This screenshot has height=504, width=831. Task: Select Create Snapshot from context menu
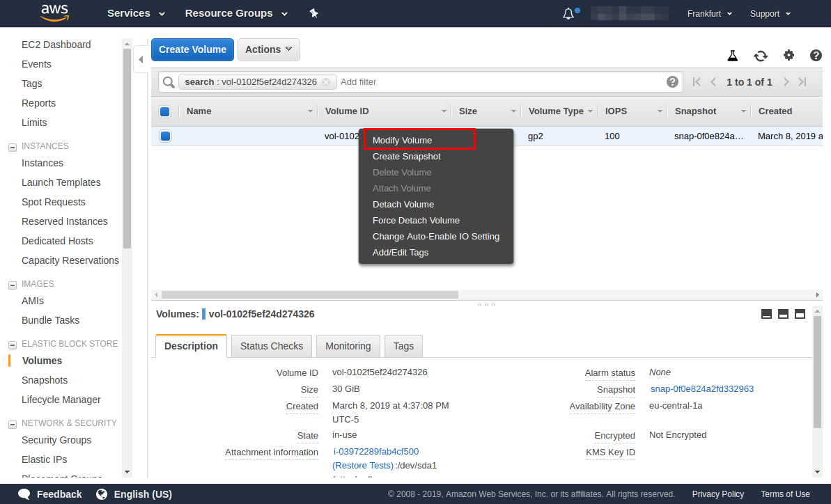(406, 156)
